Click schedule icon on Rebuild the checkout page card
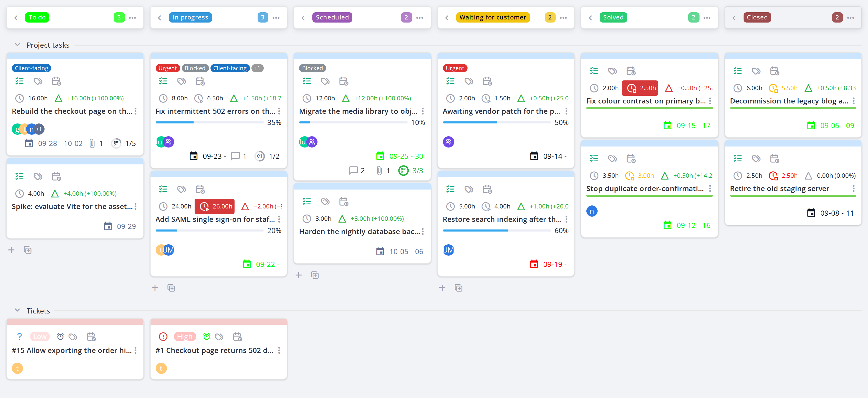Screen dimensions: 868x398 coord(56,81)
